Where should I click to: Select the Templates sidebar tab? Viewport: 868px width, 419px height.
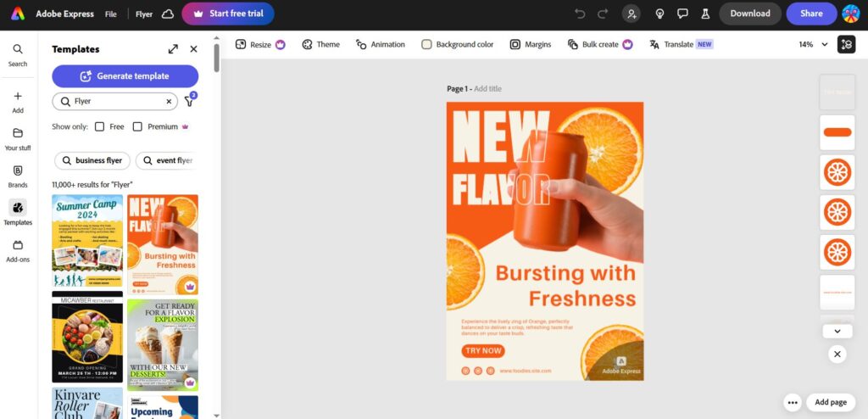click(18, 214)
